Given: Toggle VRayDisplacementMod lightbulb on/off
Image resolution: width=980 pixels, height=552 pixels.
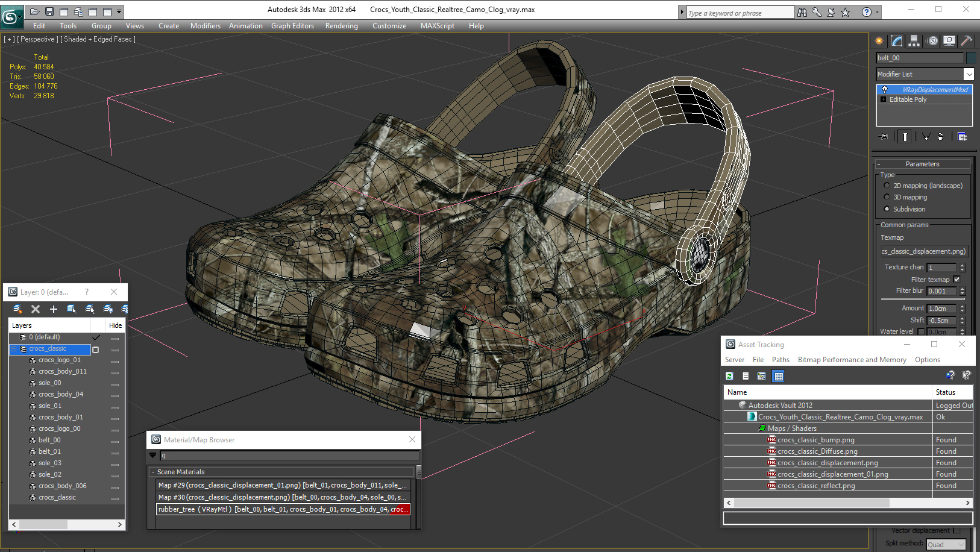Looking at the screenshot, I should click(x=884, y=90).
